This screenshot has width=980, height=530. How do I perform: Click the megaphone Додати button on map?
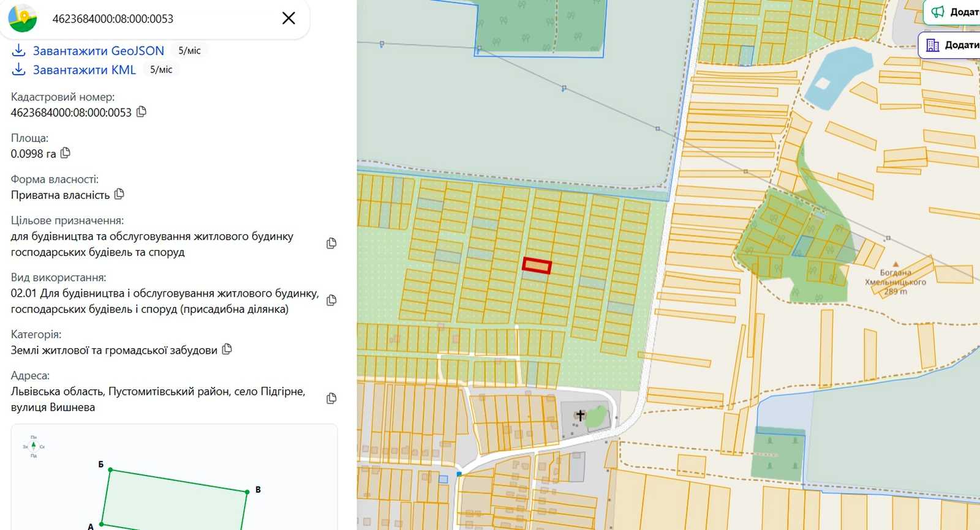click(x=952, y=12)
